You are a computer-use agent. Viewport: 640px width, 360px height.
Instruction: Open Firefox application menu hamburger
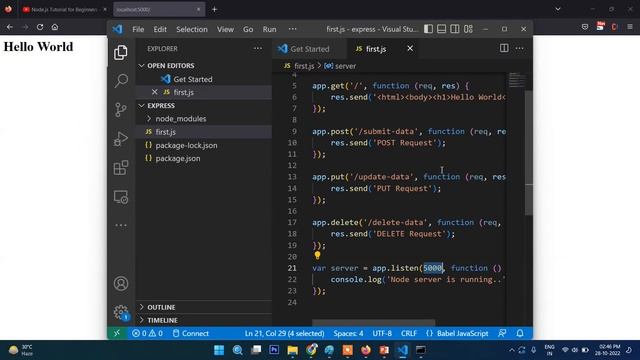(x=630, y=27)
